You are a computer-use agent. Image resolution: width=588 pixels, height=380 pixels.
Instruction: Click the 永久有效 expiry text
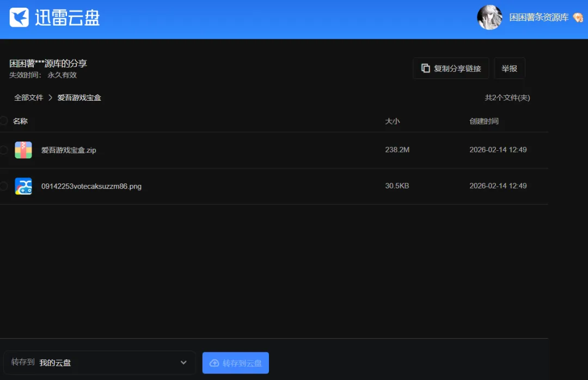click(x=62, y=75)
